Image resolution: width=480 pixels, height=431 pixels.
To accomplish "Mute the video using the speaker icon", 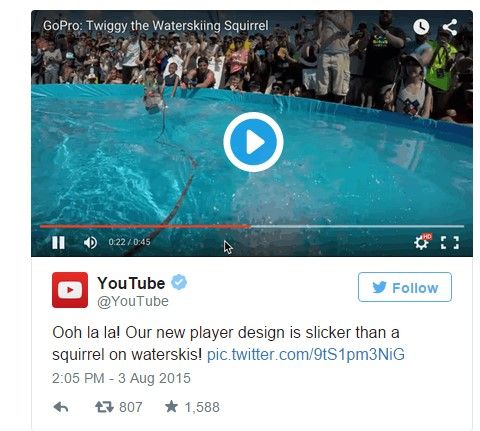I will click(90, 243).
